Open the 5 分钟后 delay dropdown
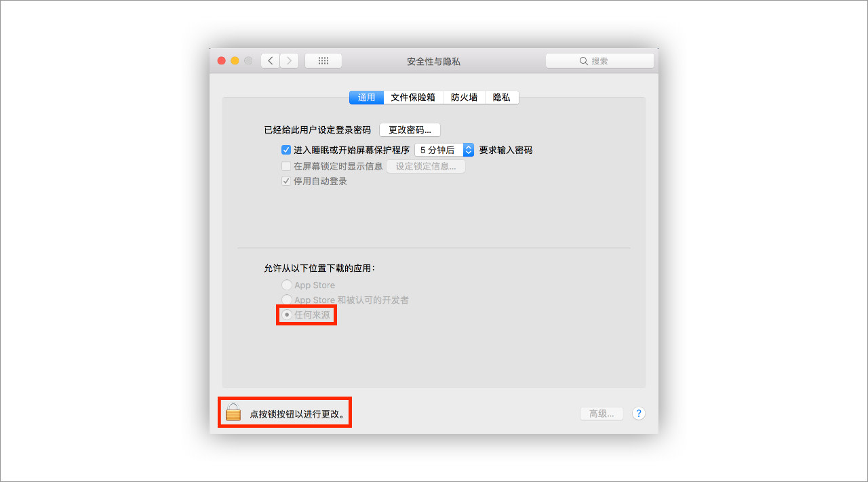This screenshot has width=868, height=482. point(444,150)
